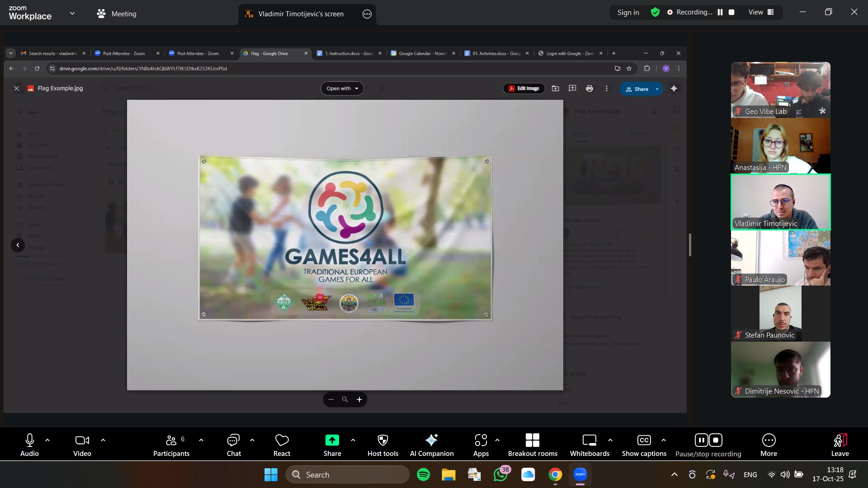Toggle Show captions
The width and height of the screenshot is (868, 488).
644,445
